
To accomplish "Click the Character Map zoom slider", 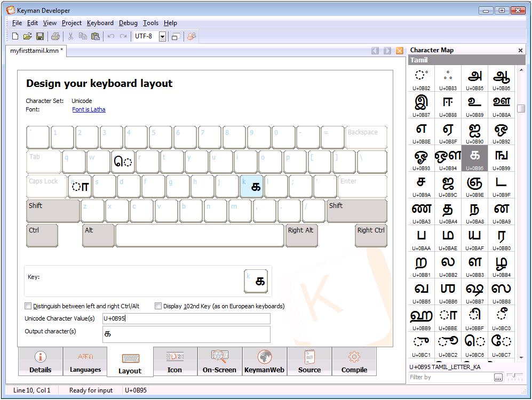I will (x=514, y=377).
